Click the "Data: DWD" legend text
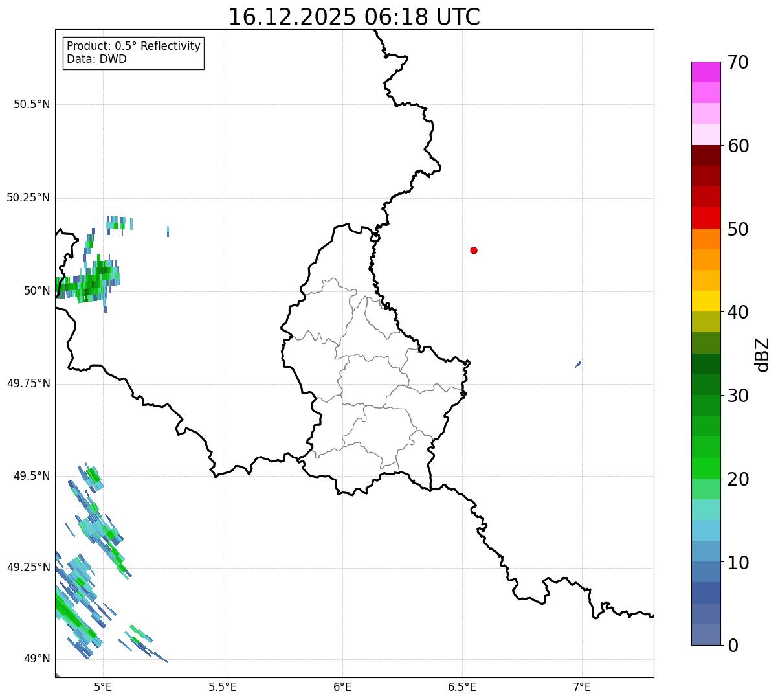Screen dimensions: 778x700 pyautogui.click(x=96, y=59)
